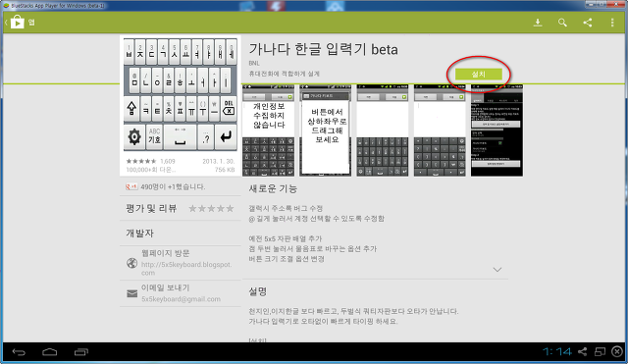Image resolution: width=628 pixels, height=364 pixels.
Task: Open the Play Store home bag icon
Action: tap(17, 22)
